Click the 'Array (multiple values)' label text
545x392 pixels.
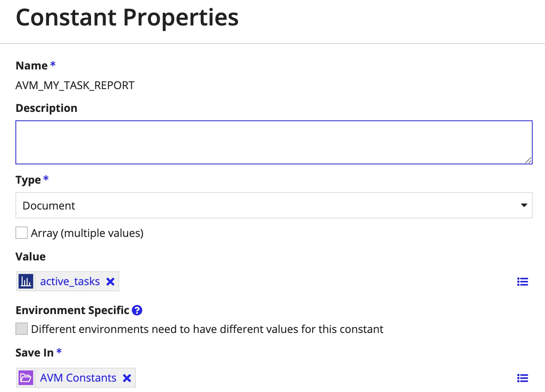click(x=87, y=233)
